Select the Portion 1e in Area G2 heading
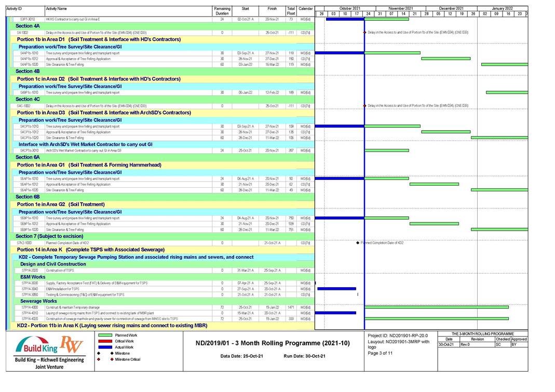555x392 pixels. tap(61, 204)
